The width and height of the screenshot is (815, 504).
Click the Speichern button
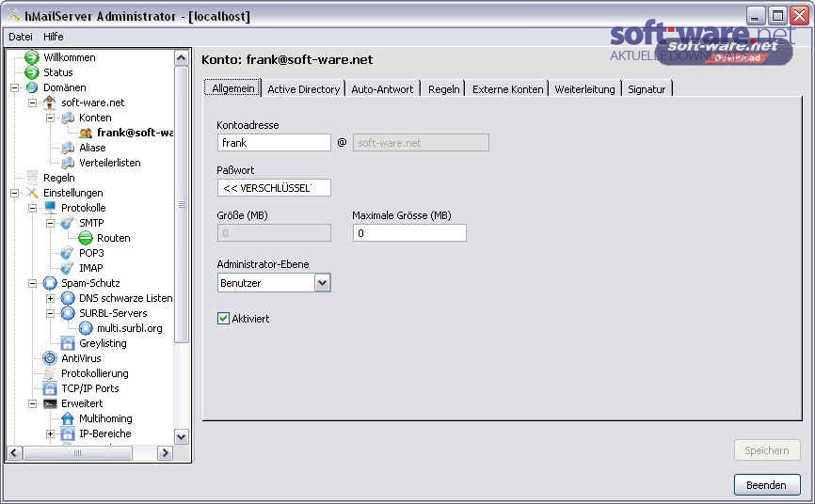coord(767,450)
